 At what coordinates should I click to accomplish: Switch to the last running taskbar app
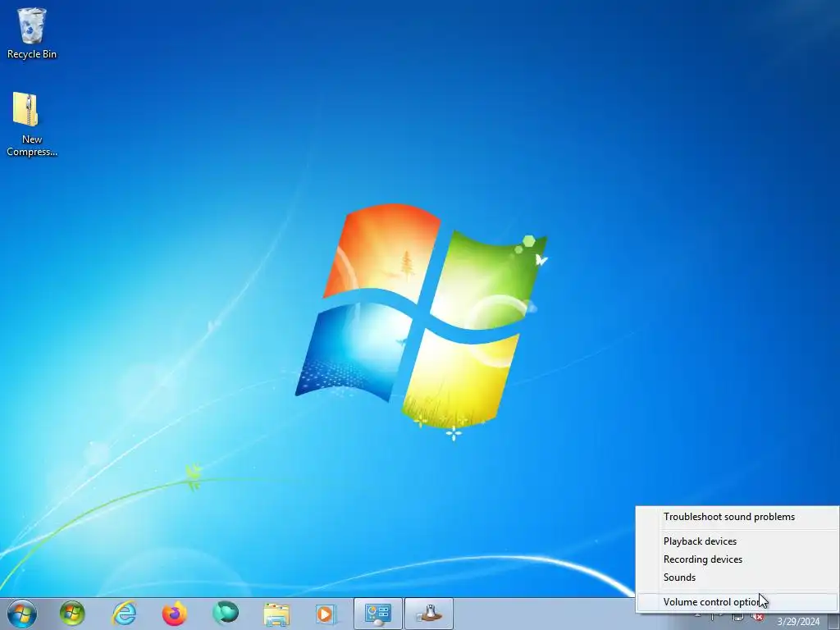(x=428, y=614)
